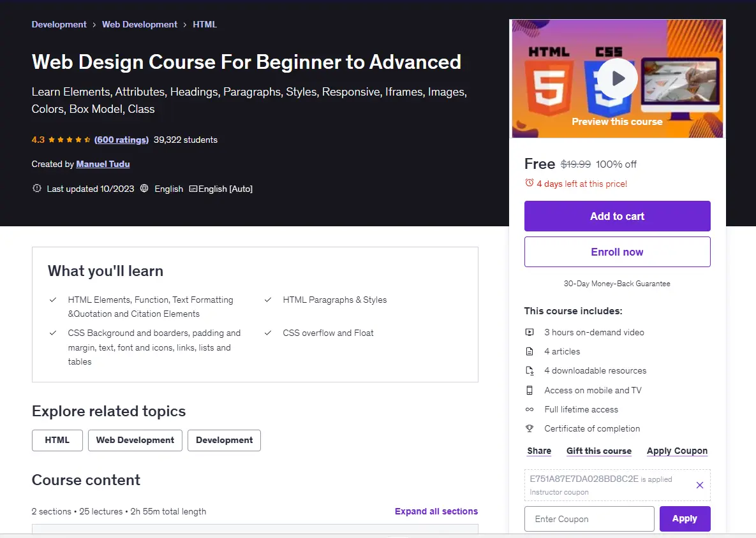Image resolution: width=756 pixels, height=538 pixels.
Task: Add the course to cart
Action: pyautogui.click(x=617, y=216)
